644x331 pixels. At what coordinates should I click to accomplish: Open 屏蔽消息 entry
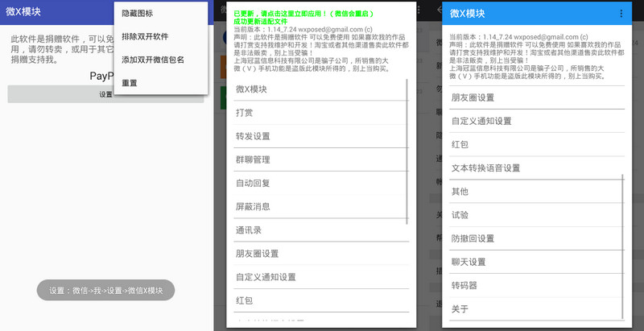(x=321, y=206)
